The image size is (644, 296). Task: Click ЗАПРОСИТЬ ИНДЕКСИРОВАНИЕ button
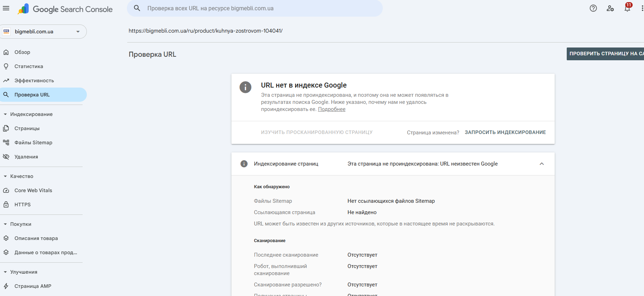tap(505, 132)
